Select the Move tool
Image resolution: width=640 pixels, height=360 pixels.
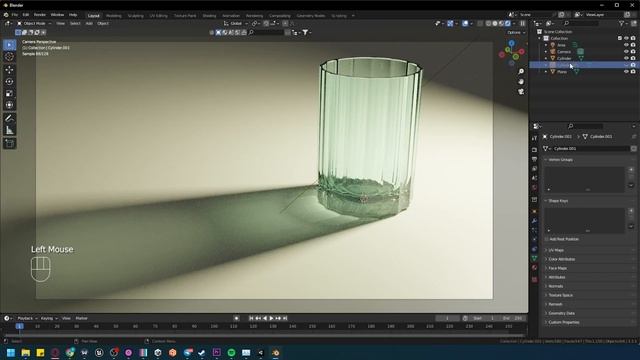9,70
